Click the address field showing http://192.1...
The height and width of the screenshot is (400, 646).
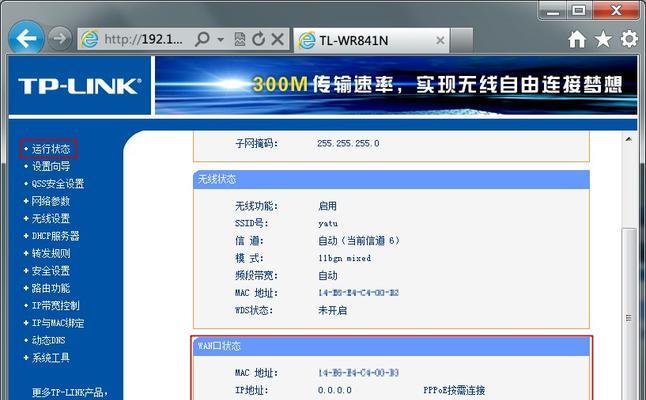point(143,40)
